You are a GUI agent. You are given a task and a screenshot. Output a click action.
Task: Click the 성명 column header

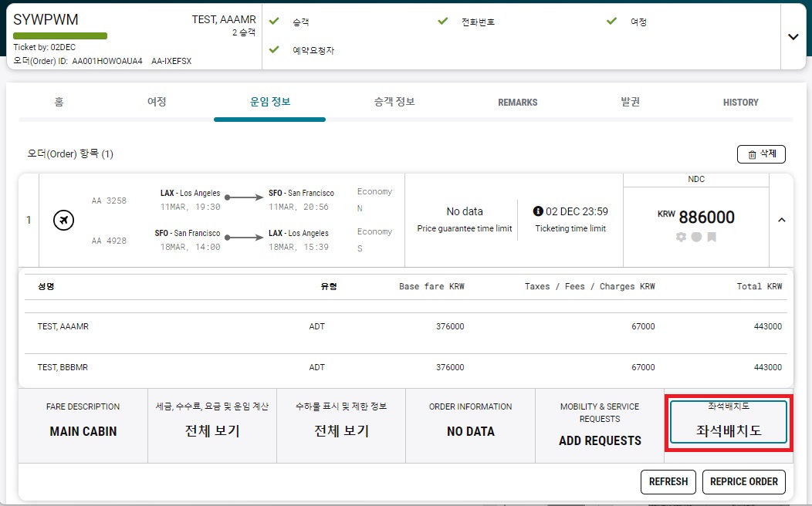click(x=46, y=286)
